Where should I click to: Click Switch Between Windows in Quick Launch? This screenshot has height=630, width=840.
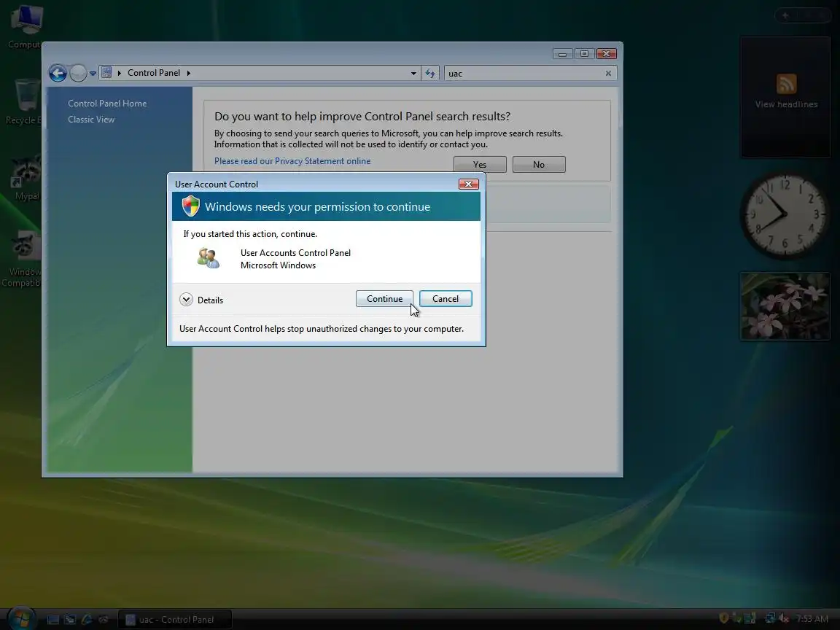70,620
